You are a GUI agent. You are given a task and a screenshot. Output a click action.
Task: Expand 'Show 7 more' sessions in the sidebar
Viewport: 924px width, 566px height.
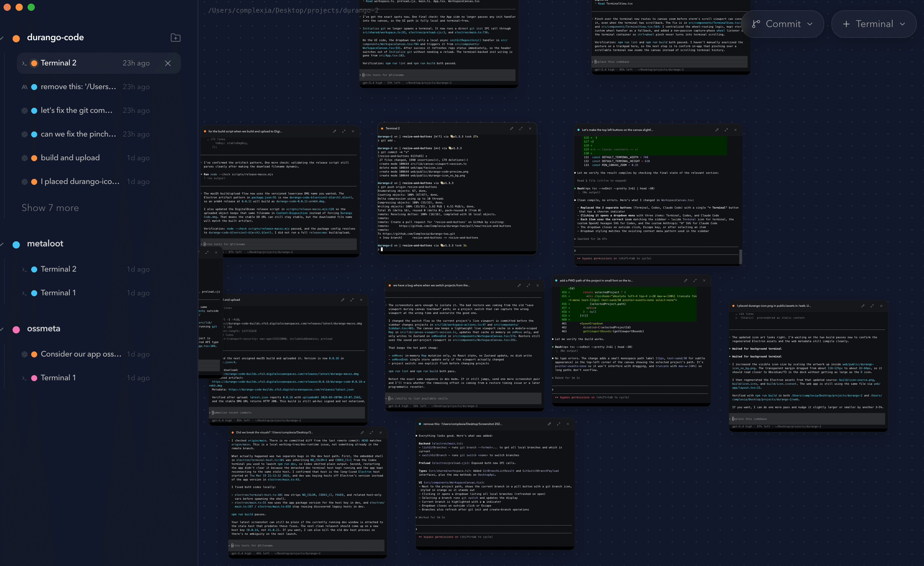(x=50, y=208)
